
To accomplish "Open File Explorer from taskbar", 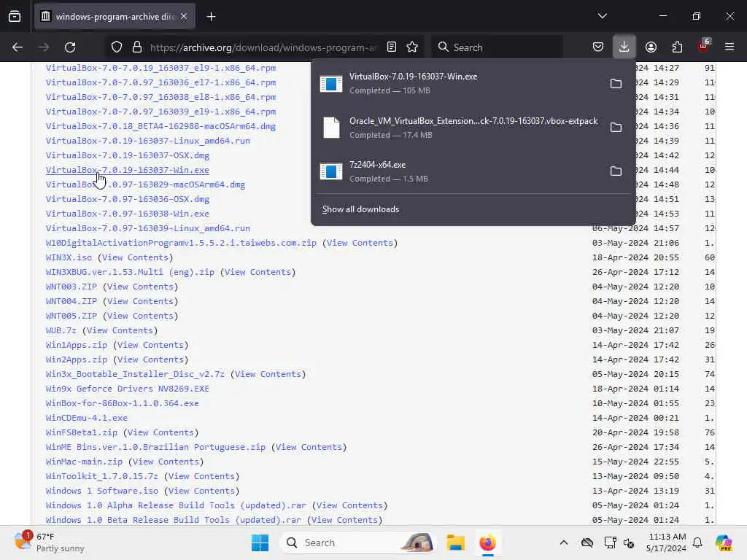I will pyautogui.click(x=455, y=542).
